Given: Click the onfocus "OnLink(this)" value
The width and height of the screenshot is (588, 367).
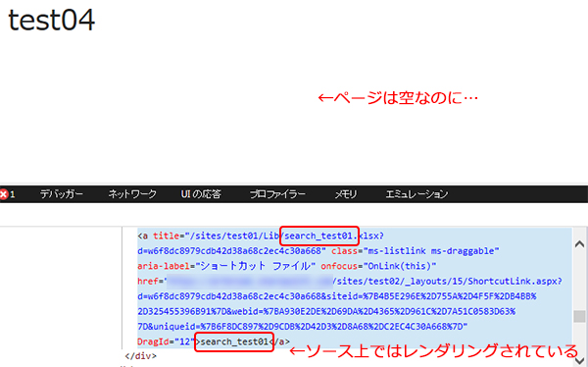Looking at the screenshot, I should (400, 266).
